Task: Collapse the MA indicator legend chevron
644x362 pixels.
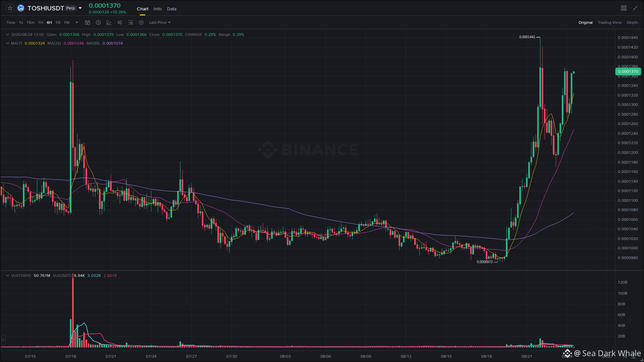Action: (8, 43)
